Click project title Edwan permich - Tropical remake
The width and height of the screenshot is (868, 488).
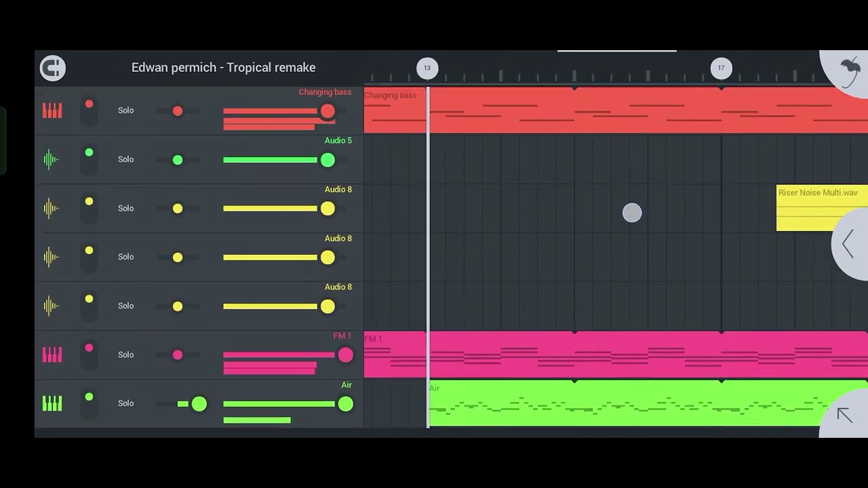[223, 67]
